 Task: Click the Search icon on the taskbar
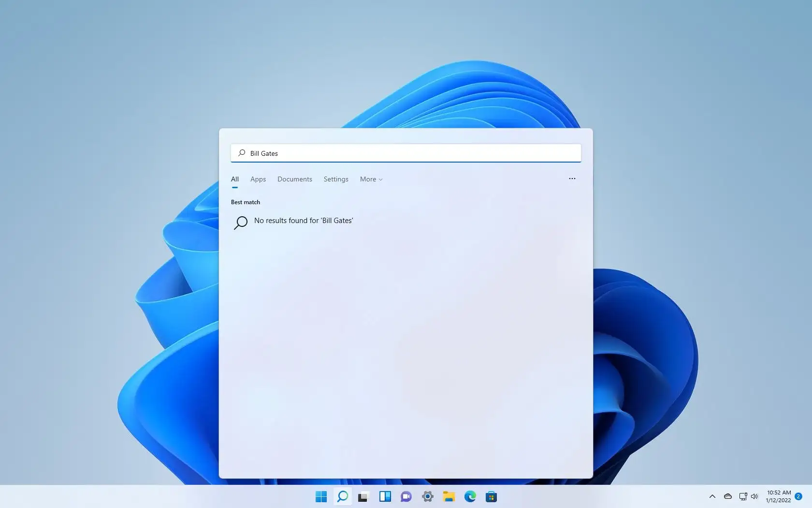pos(343,496)
